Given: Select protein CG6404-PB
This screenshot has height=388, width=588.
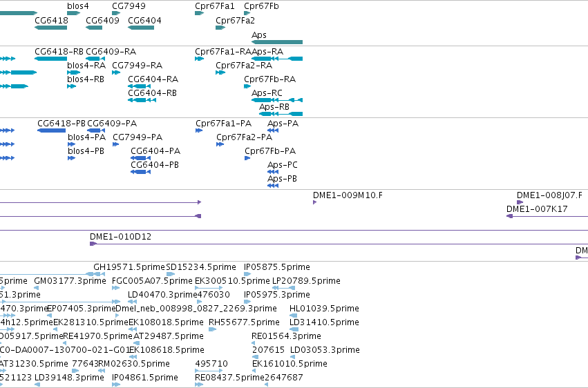Looking at the screenshot, I should pyautogui.click(x=155, y=165).
